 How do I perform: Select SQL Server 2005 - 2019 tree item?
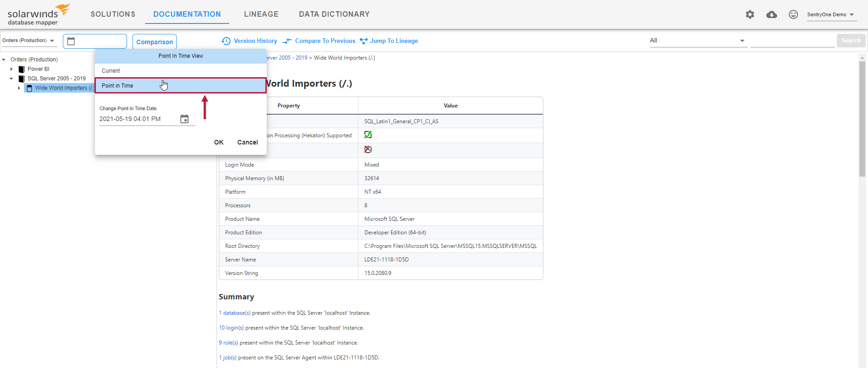coord(57,79)
